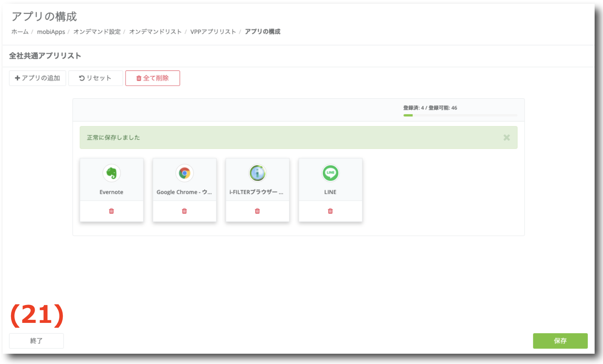
Task: Delete LINE app with trash icon
Action: 330,211
